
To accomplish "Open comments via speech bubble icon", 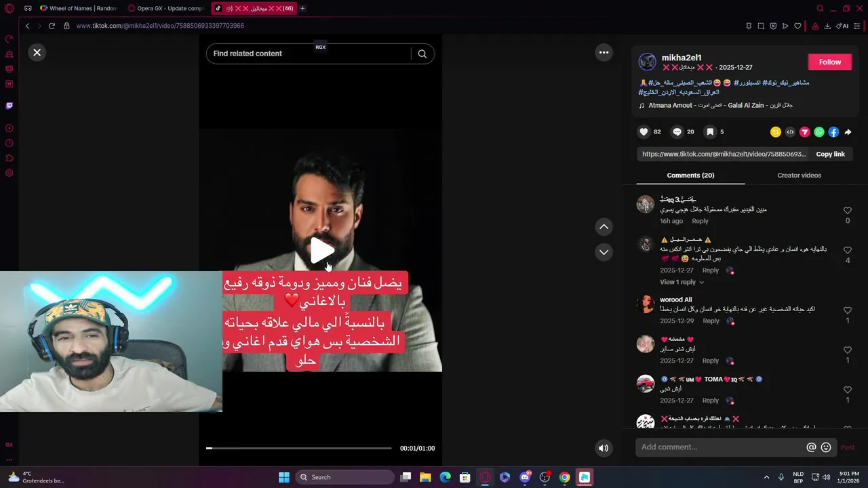I will tap(677, 131).
